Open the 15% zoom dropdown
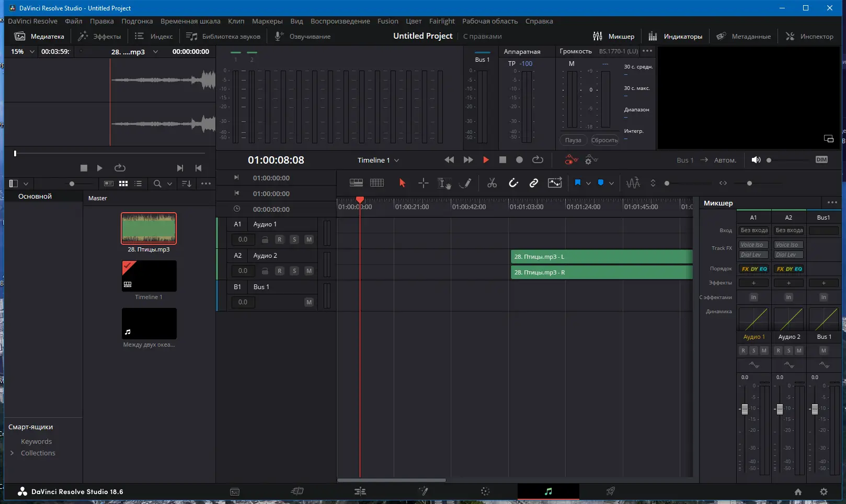The width and height of the screenshot is (846, 504). tap(22, 52)
